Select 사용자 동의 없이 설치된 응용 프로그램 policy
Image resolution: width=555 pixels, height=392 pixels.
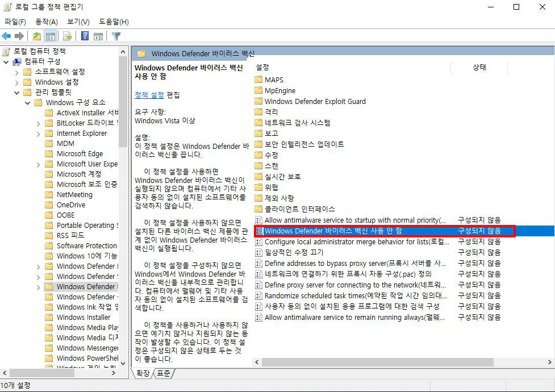click(377, 306)
